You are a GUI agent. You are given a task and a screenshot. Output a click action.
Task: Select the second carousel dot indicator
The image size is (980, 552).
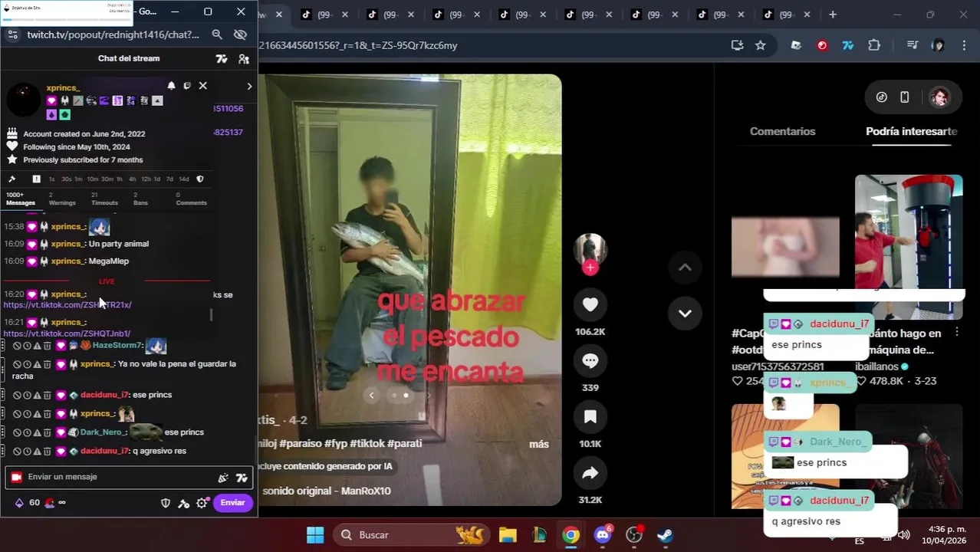(x=406, y=396)
